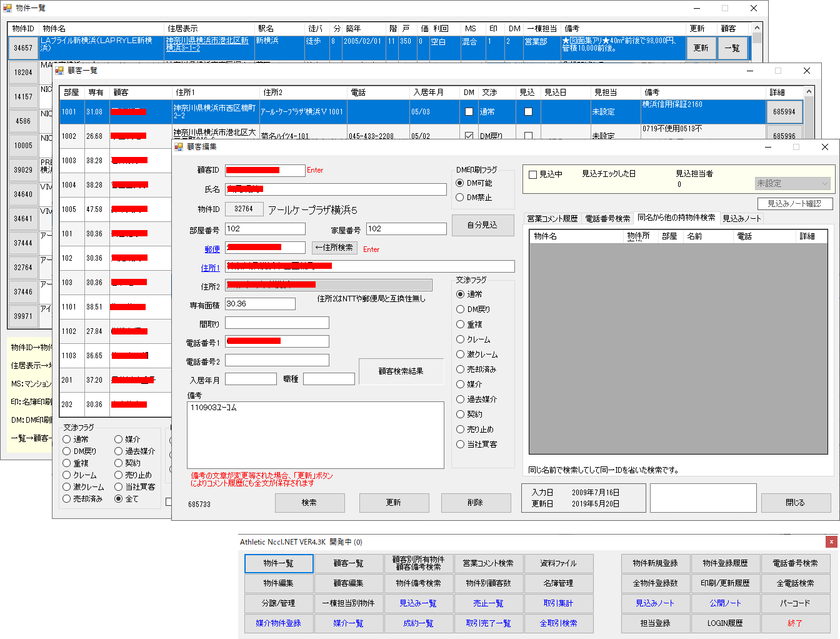Image resolution: width=840 pixels, height=639 pixels.
Task: Select the DM禁止 radio button
Action: tap(460, 198)
